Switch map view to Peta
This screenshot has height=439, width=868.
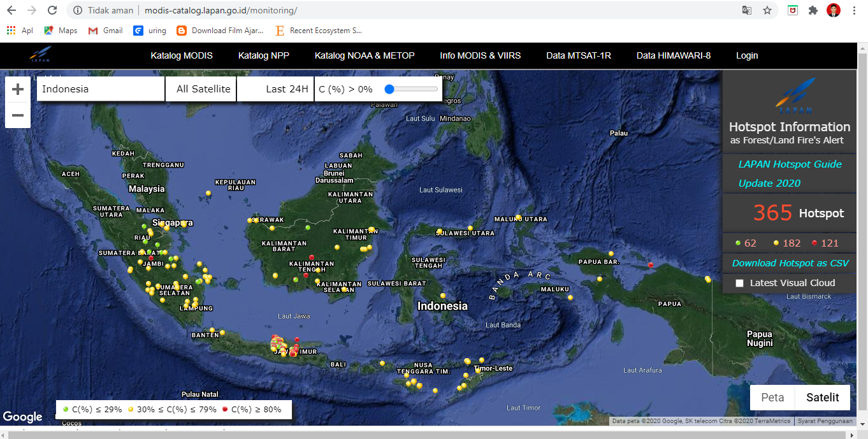[x=772, y=398]
